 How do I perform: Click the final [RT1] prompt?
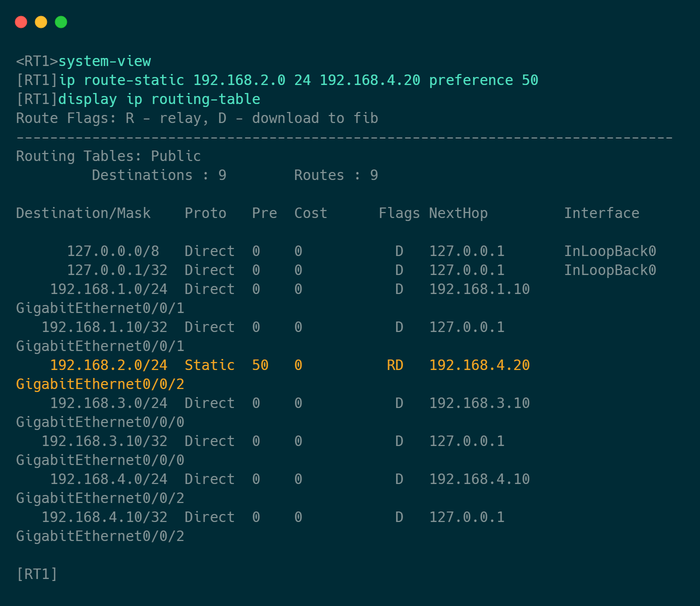(37, 574)
